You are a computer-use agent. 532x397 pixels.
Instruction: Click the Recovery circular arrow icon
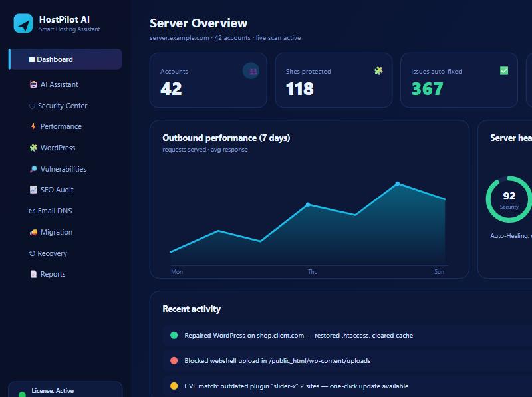(x=32, y=253)
